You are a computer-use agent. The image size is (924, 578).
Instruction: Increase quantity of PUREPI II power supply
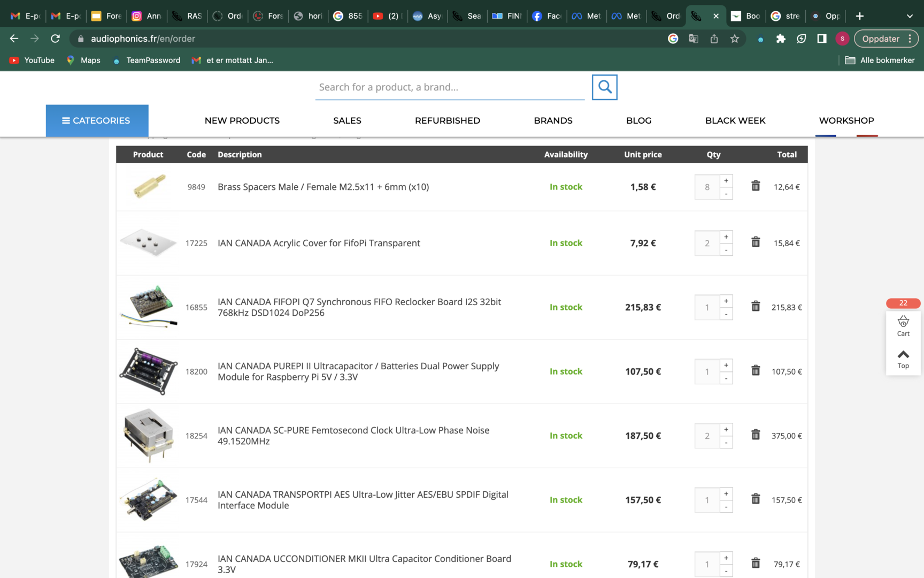(726, 366)
